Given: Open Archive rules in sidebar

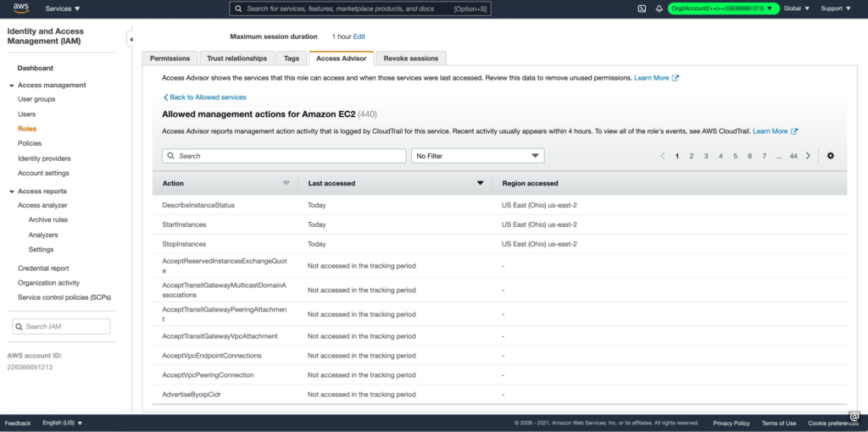Looking at the screenshot, I should point(48,219).
